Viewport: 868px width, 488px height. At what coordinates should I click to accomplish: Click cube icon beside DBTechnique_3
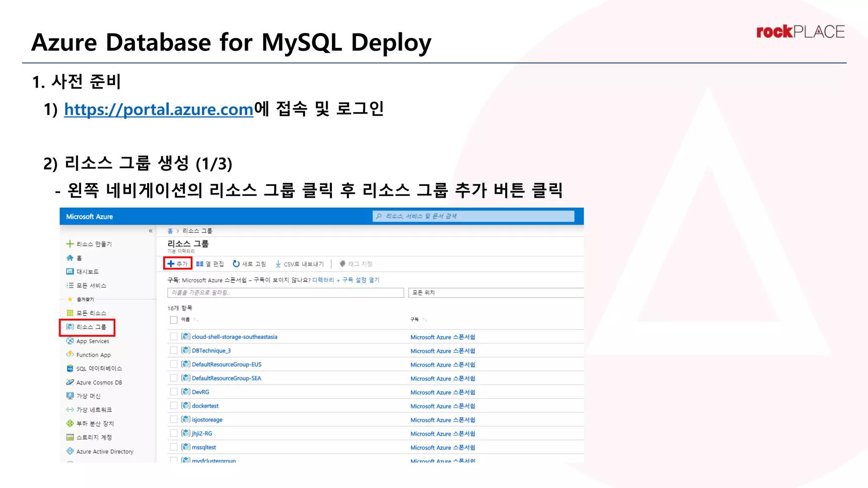[x=185, y=350]
